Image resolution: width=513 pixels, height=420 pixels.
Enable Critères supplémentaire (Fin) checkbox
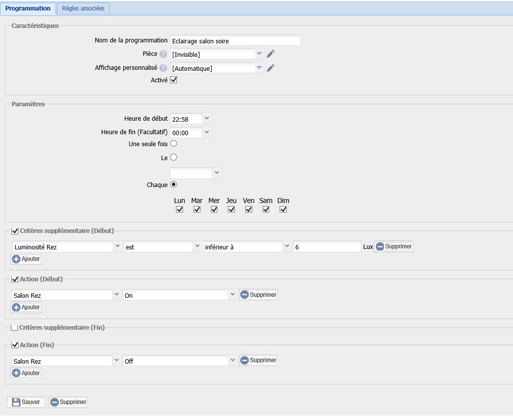click(x=14, y=328)
